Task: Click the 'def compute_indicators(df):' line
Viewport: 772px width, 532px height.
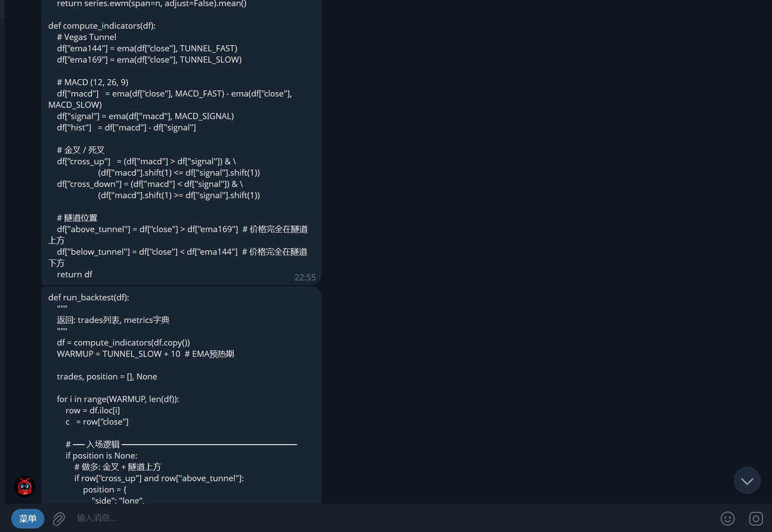Action: click(x=102, y=26)
